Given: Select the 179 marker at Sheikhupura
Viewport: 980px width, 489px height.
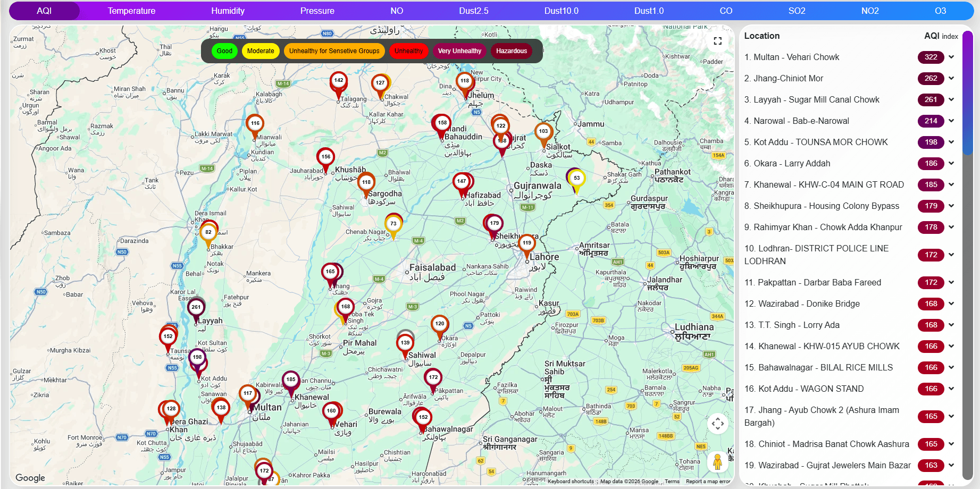Looking at the screenshot, I should pyautogui.click(x=495, y=227).
